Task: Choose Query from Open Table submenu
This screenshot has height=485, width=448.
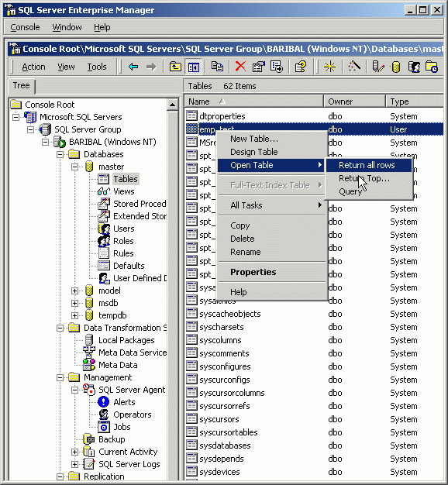Action: pyautogui.click(x=369, y=191)
